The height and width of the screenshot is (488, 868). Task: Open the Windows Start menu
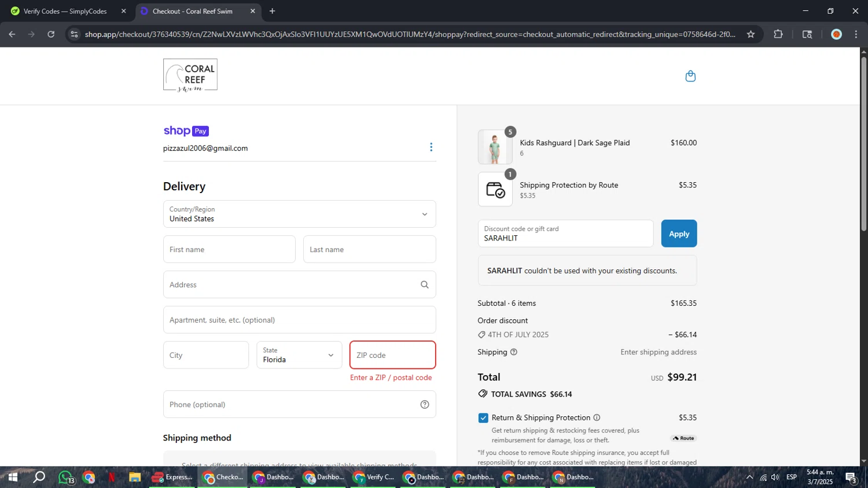[13, 477]
